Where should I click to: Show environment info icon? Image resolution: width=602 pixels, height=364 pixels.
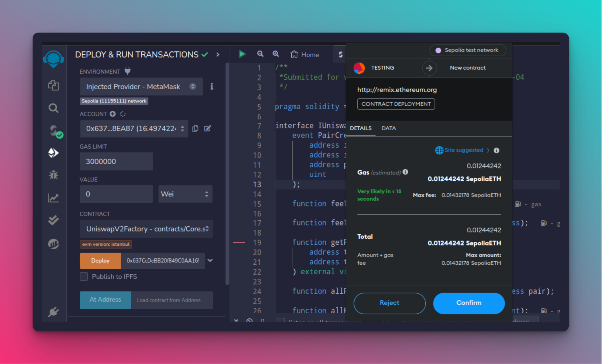212,86
